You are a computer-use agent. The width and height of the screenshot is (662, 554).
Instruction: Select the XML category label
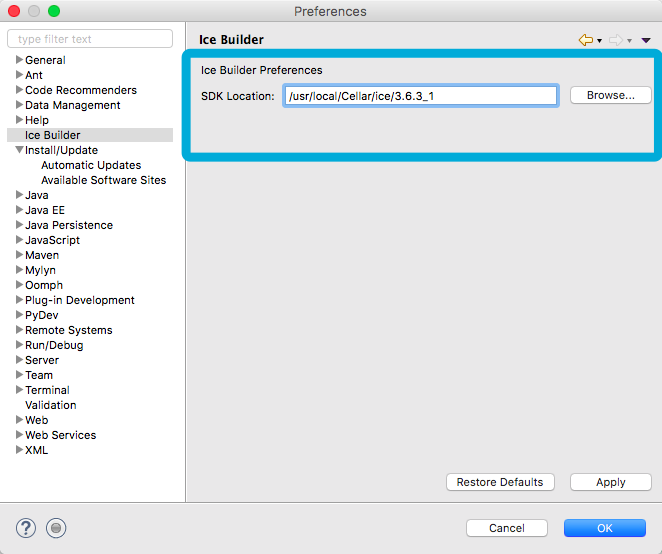(37, 450)
